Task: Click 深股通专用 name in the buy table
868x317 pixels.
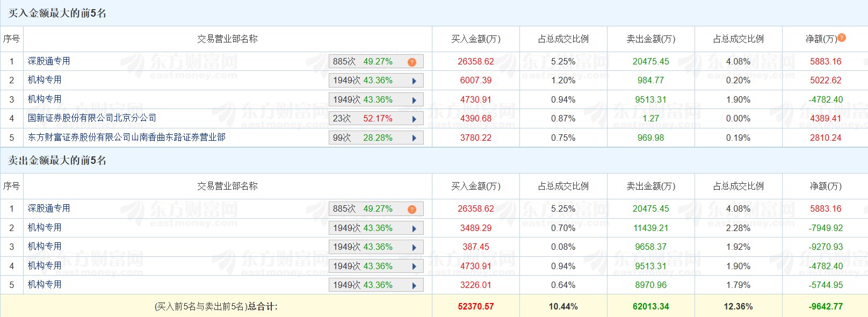Action: point(49,61)
